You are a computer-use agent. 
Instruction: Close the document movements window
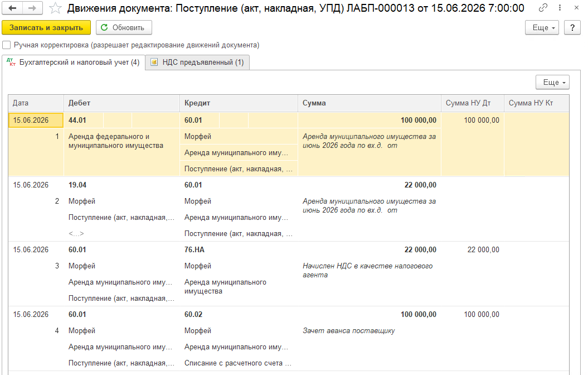click(x=576, y=7)
